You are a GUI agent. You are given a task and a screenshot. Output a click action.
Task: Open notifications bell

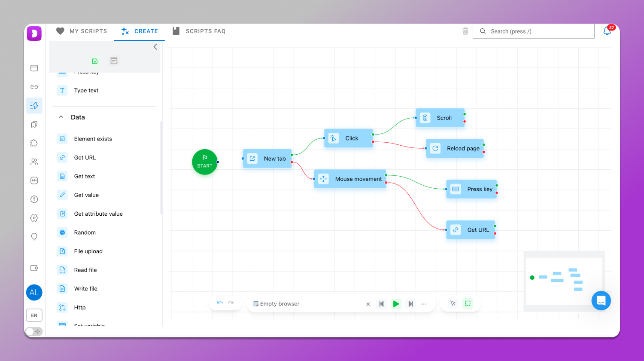tap(607, 31)
